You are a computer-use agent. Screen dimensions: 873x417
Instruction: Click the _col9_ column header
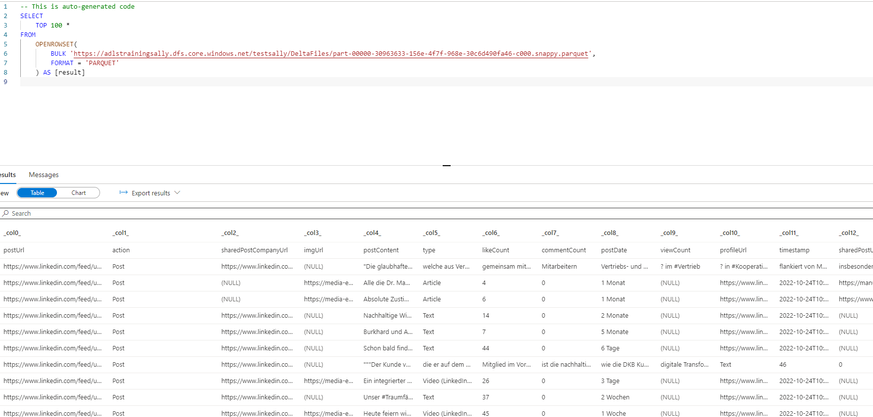tap(669, 233)
